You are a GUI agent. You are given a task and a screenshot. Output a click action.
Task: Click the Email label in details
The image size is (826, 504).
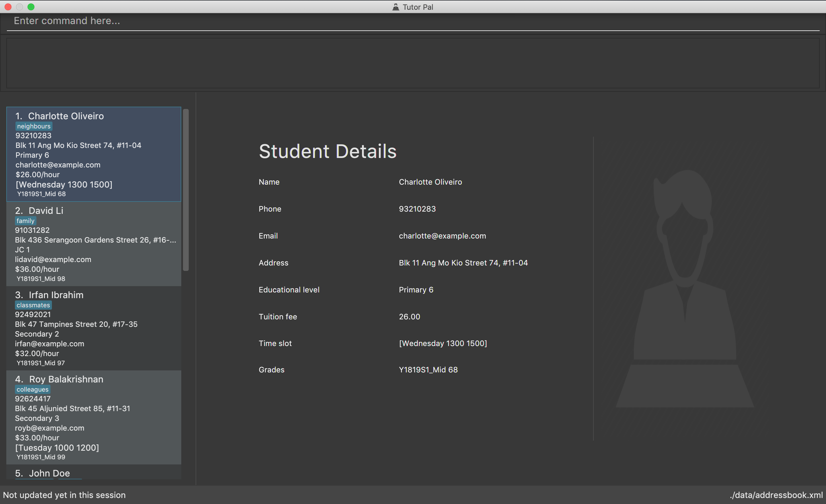click(268, 236)
